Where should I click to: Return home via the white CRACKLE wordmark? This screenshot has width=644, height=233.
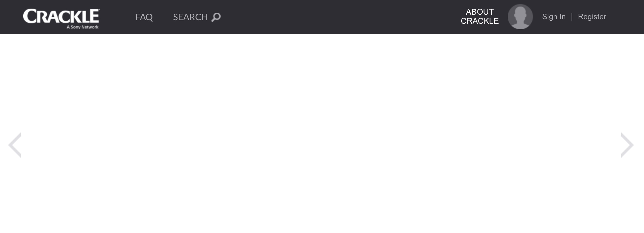click(x=61, y=16)
